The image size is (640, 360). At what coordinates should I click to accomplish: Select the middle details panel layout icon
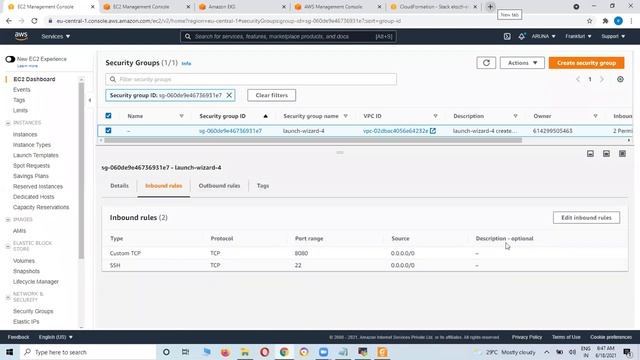click(606, 153)
